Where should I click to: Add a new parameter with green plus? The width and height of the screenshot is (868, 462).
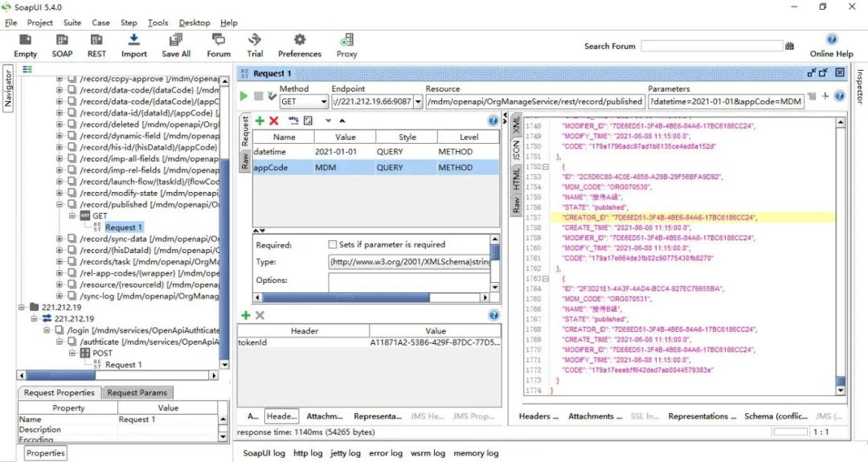[260, 121]
